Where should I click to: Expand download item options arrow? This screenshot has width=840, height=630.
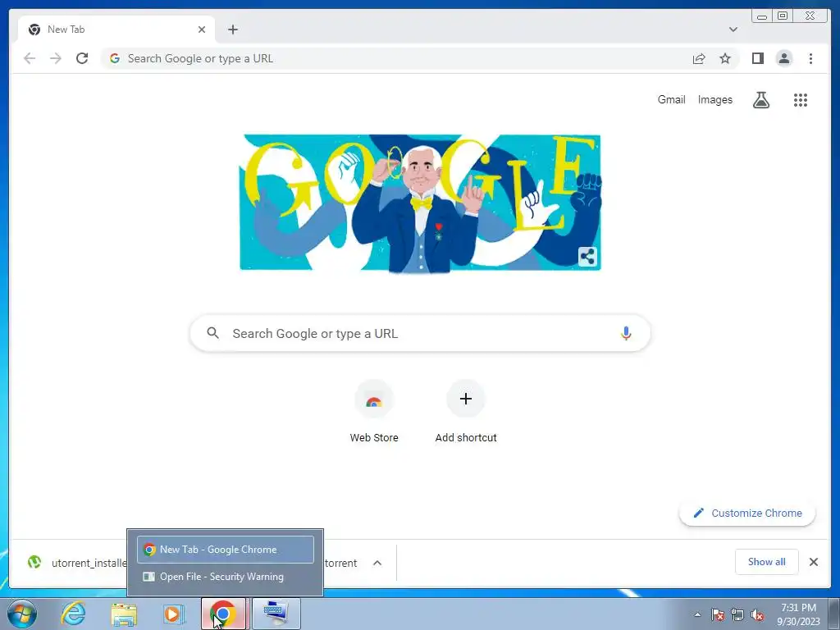pos(377,563)
